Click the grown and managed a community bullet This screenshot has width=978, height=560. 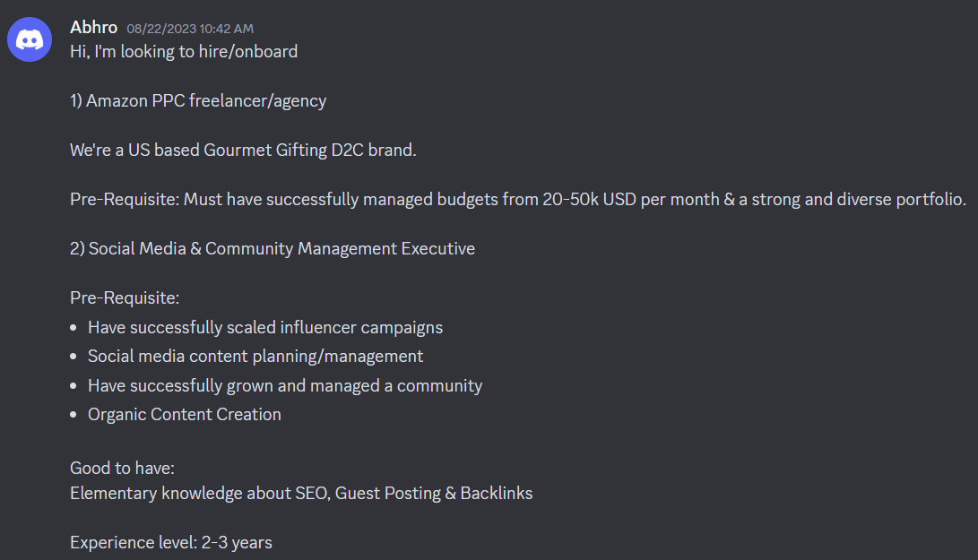coord(285,385)
